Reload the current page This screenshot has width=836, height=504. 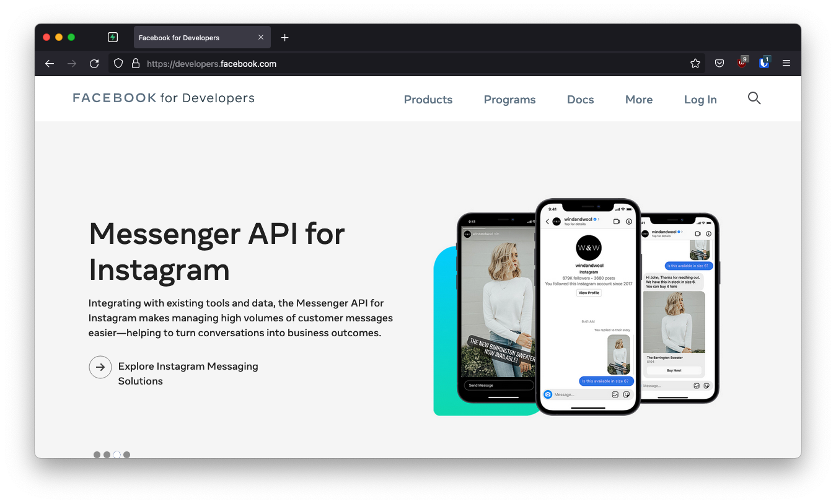pos(94,63)
